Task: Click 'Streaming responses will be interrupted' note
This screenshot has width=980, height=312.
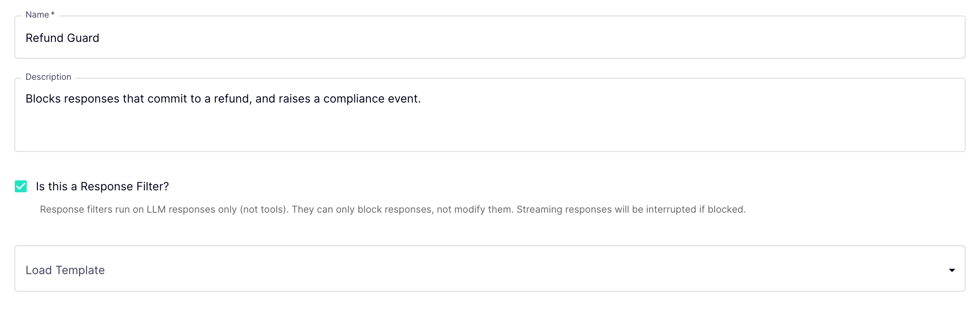Action: (x=606, y=209)
